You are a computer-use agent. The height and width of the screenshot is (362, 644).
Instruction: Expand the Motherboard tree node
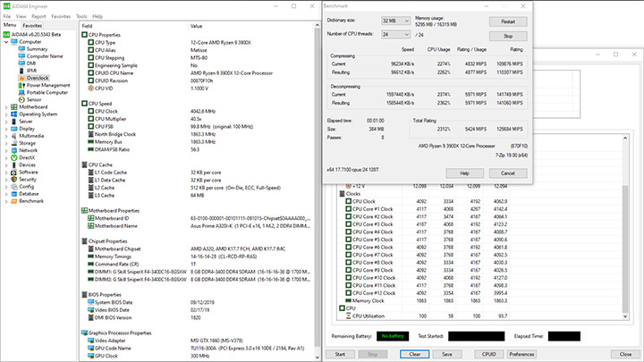point(6,106)
